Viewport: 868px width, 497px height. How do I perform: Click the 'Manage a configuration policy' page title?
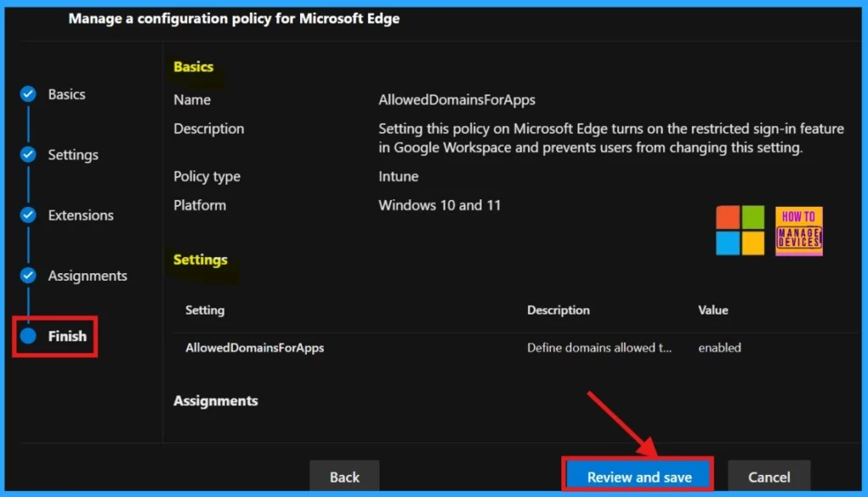click(234, 19)
